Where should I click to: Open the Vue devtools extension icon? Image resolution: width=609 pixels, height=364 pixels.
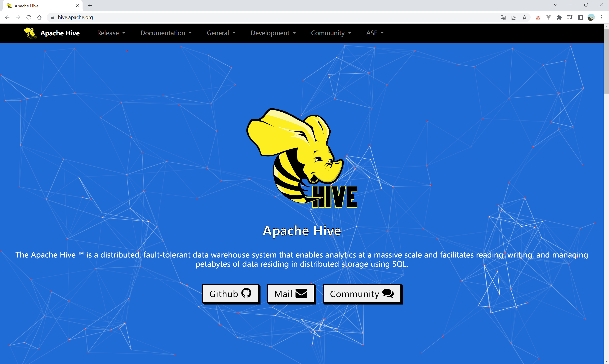(x=549, y=17)
